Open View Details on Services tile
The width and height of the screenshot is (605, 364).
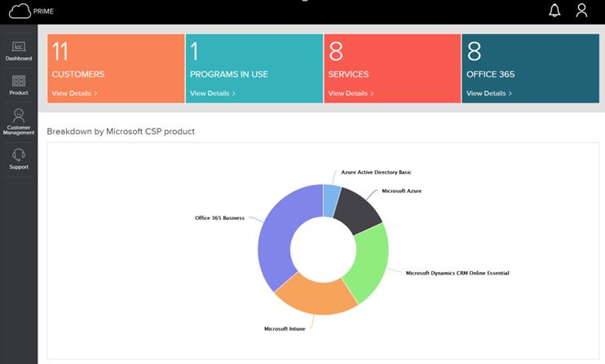(x=351, y=94)
